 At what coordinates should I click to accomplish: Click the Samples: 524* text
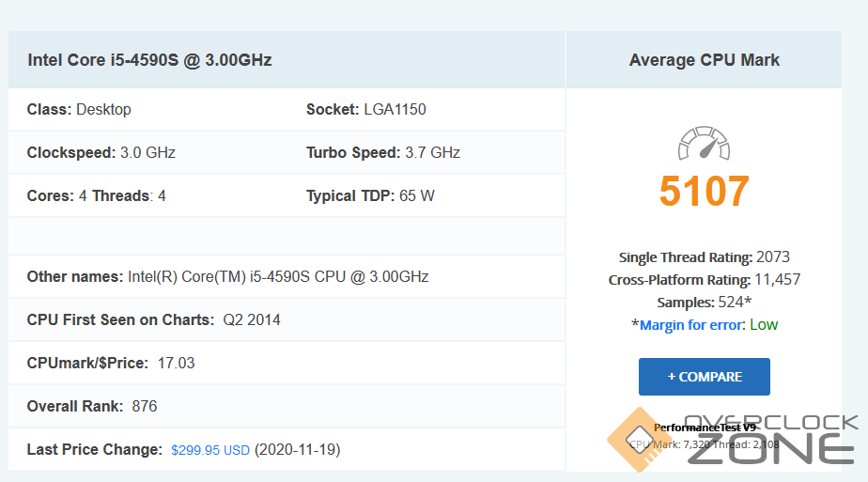704,303
